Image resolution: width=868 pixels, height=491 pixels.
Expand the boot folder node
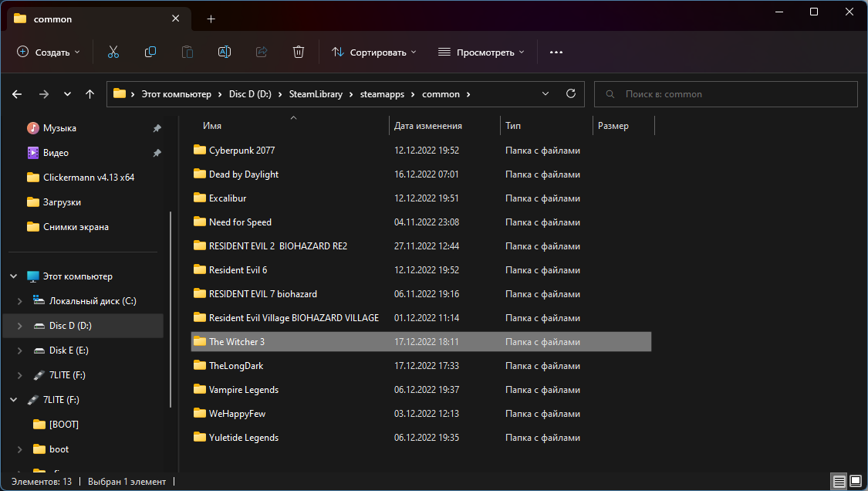(x=20, y=449)
